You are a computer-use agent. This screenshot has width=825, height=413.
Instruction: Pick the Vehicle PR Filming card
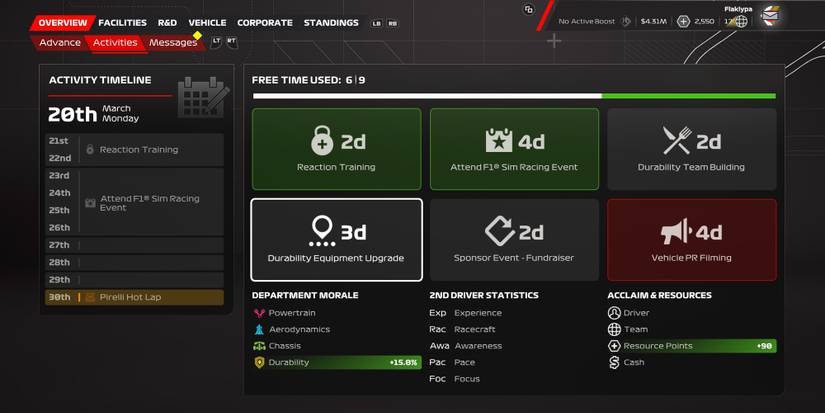coord(691,240)
